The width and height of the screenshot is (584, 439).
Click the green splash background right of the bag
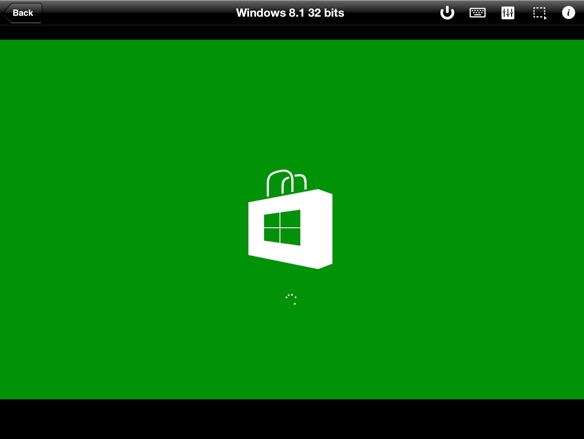(458, 219)
